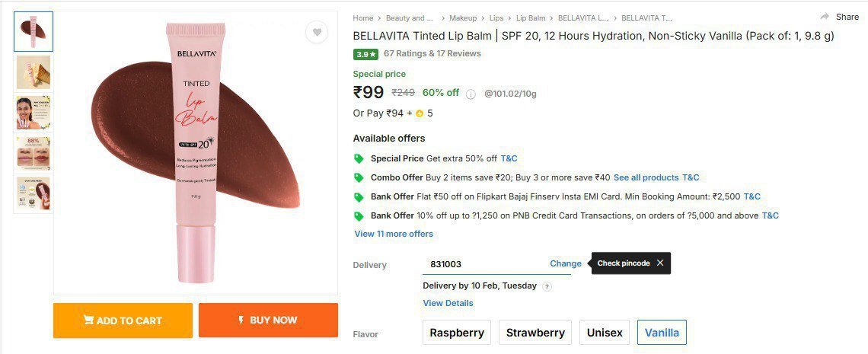Open the Makeup breadcrumb category
The width and height of the screenshot is (868, 354).
point(463,18)
